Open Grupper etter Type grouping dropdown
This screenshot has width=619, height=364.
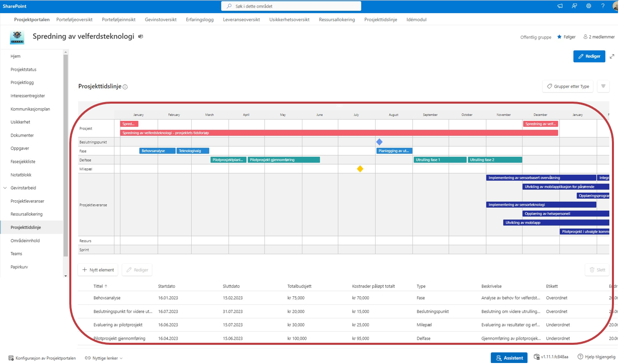coord(568,86)
